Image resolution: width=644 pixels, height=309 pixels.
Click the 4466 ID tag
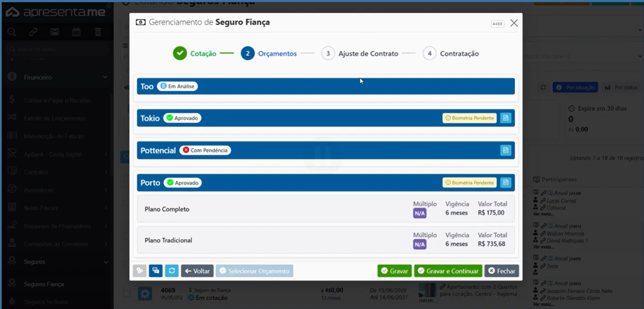tap(497, 24)
